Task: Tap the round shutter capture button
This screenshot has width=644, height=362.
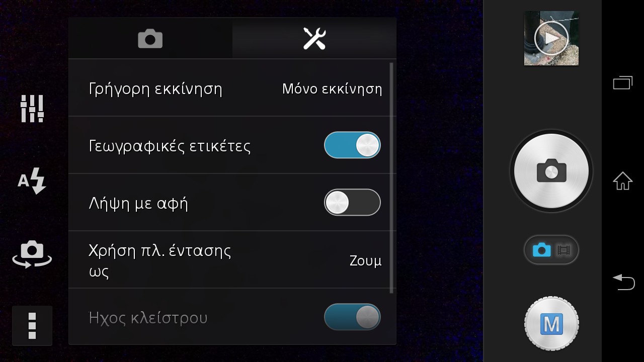Action: coord(551,171)
